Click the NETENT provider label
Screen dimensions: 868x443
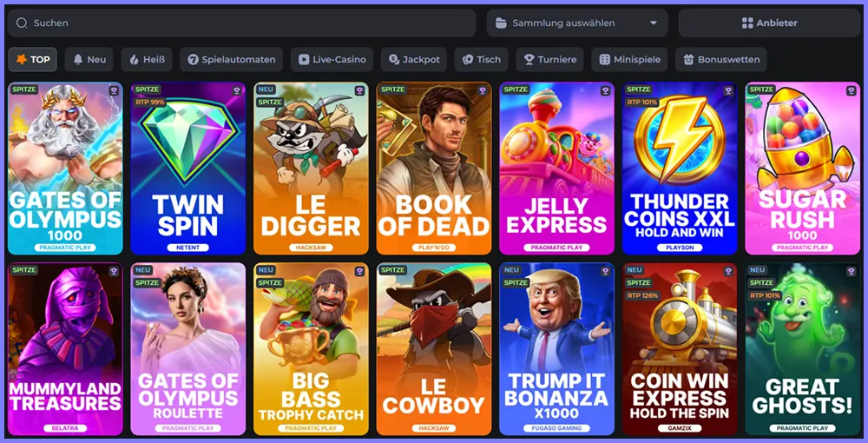point(188,248)
